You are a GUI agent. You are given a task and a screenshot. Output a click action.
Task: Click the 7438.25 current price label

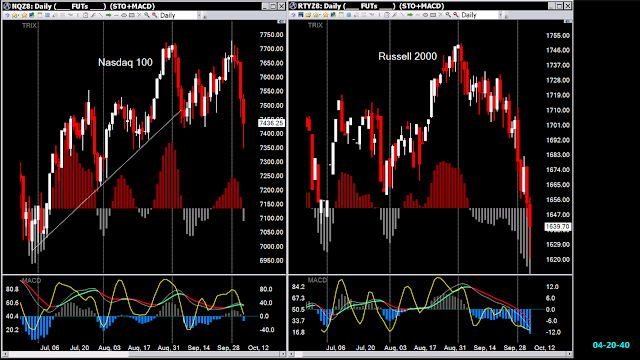(x=271, y=123)
